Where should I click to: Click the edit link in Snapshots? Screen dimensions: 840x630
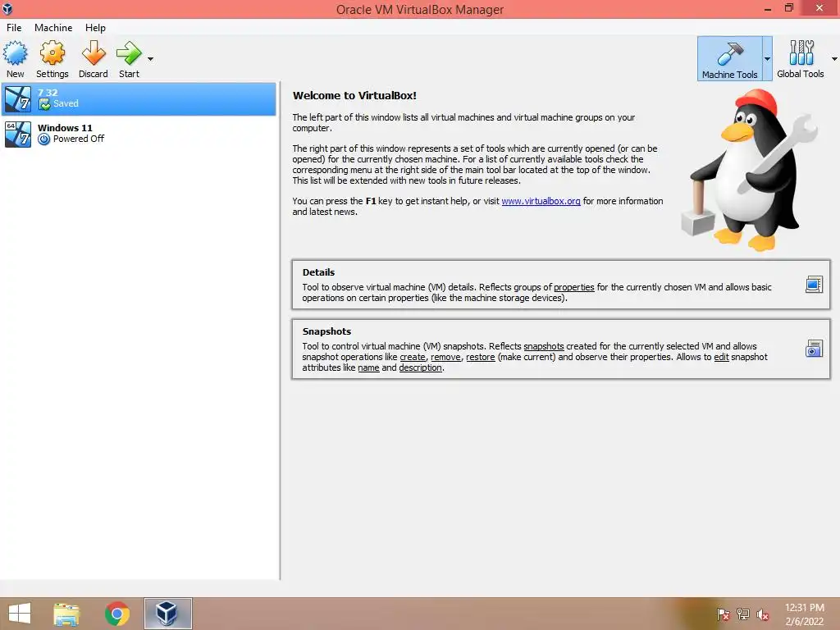coord(721,357)
